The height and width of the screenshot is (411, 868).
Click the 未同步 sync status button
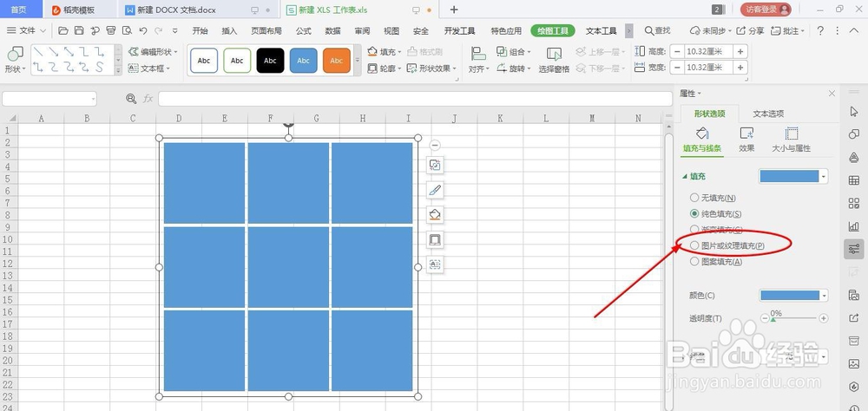711,31
